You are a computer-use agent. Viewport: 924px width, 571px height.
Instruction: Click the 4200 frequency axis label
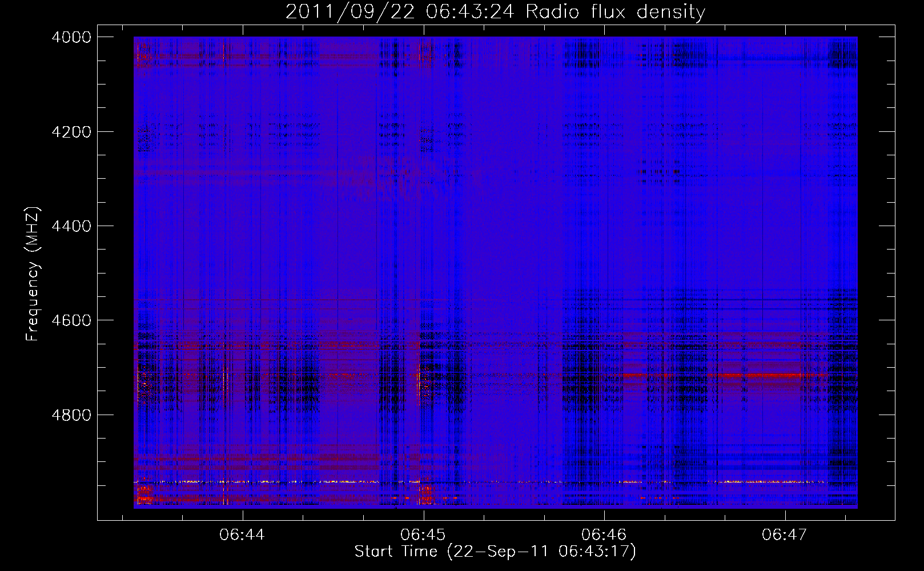click(71, 132)
